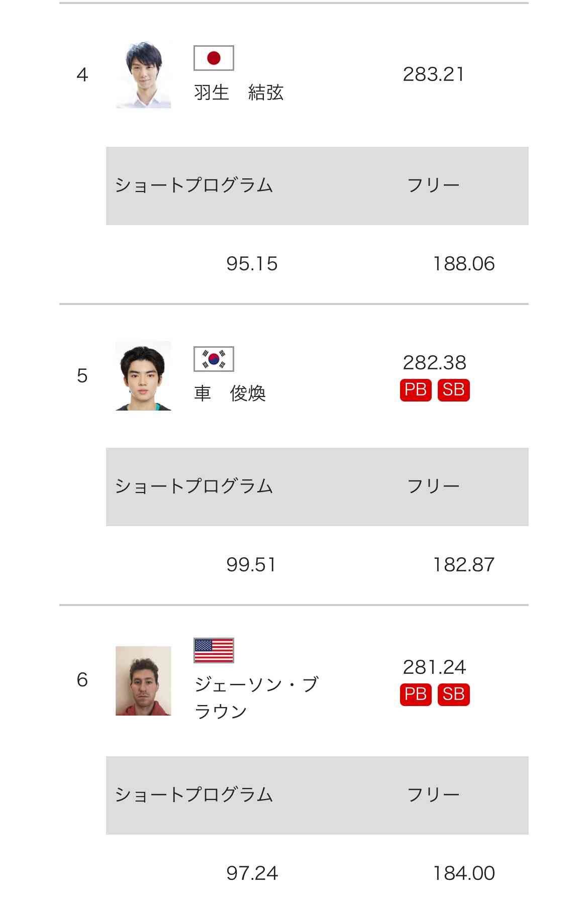The width and height of the screenshot is (588, 898).
Task: Click the United States flag icon
Action: [x=214, y=651]
